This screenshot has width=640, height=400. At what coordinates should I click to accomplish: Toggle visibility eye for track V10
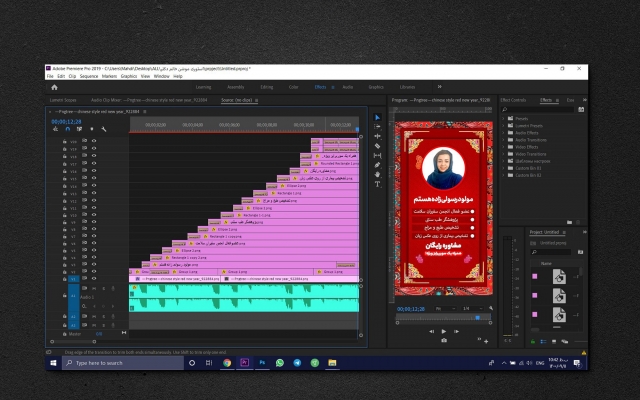(94, 215)
